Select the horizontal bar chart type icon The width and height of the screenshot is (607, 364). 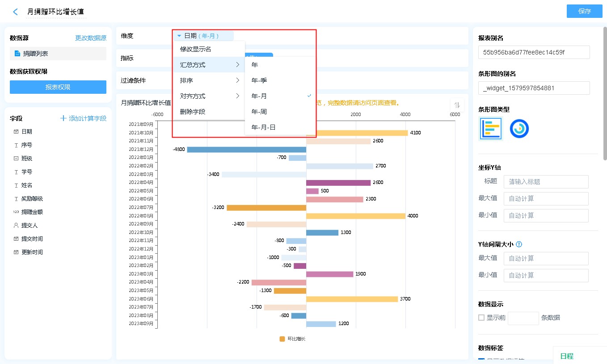point(490,129)
